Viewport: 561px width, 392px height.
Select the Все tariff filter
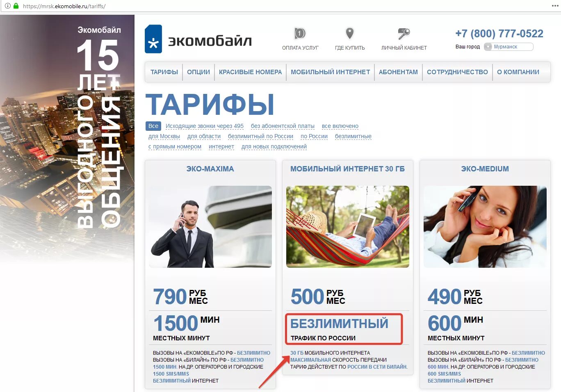click(153, 126)
